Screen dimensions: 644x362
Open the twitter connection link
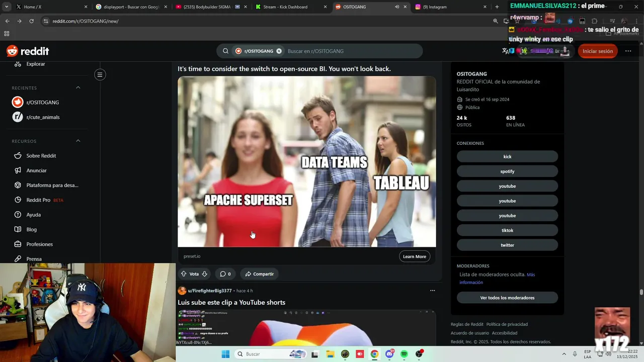click(507, 245)
